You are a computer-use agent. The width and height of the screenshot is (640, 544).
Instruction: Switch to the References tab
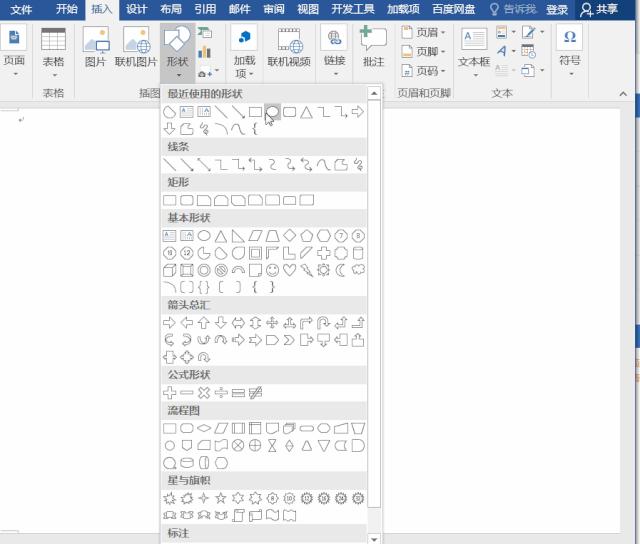click(x=205, y=9)
